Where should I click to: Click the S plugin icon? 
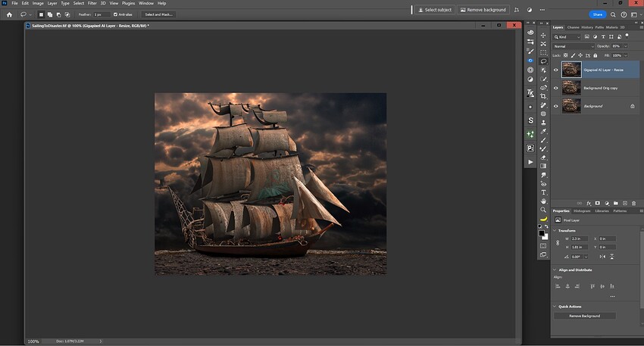point(530,120)
